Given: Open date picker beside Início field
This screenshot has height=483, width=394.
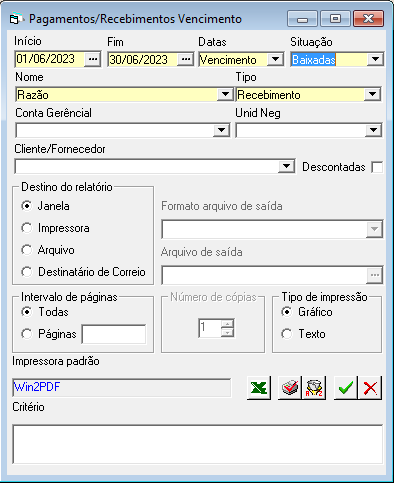Looking at the screenshot, I should pos(93,59).
